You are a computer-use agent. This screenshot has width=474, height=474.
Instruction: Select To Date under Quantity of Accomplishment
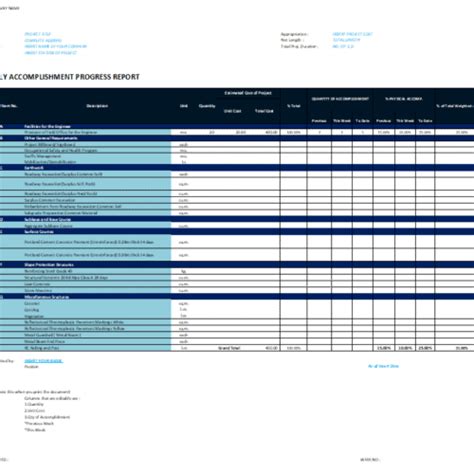[362, 121]
